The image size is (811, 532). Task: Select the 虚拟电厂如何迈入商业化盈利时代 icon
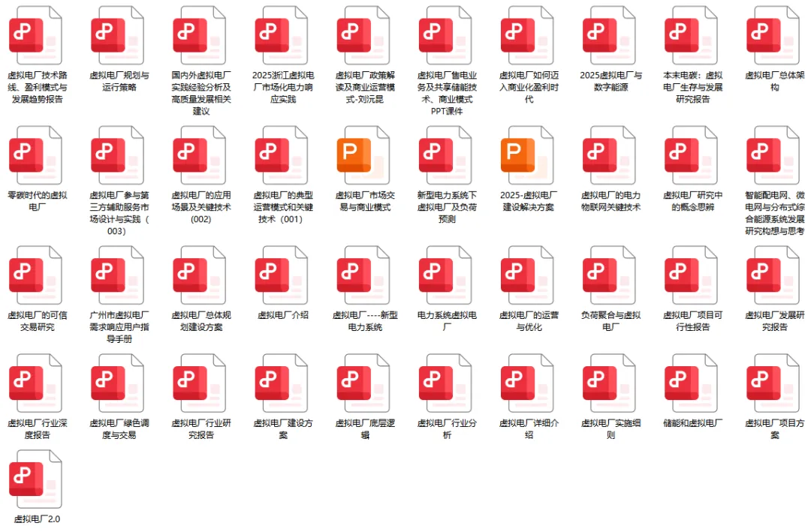pos(528,36)
